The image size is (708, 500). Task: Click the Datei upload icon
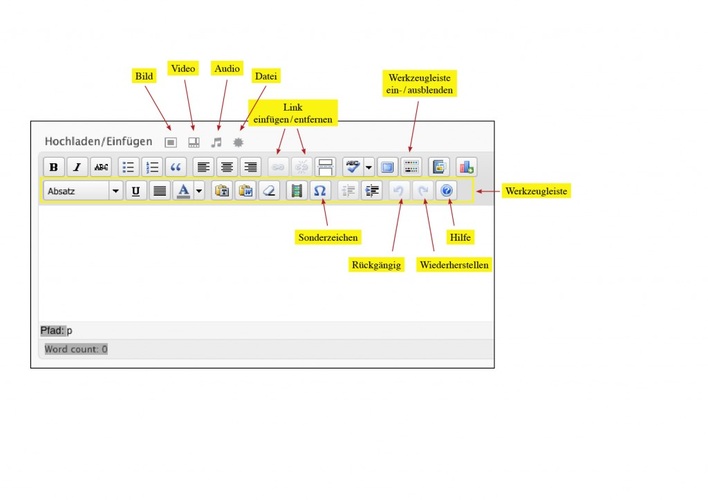238,142
